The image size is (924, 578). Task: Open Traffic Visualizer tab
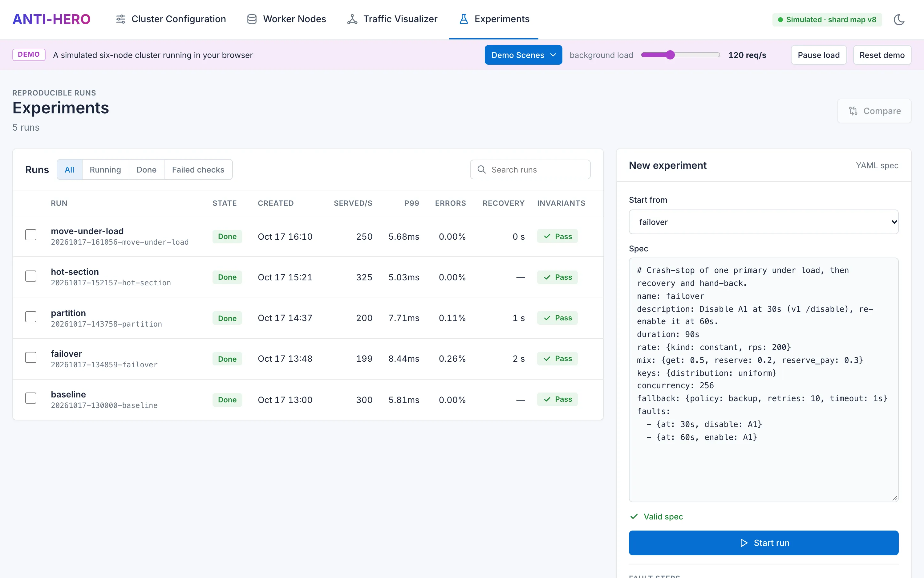pyautogui.click(x=392, y=19)
